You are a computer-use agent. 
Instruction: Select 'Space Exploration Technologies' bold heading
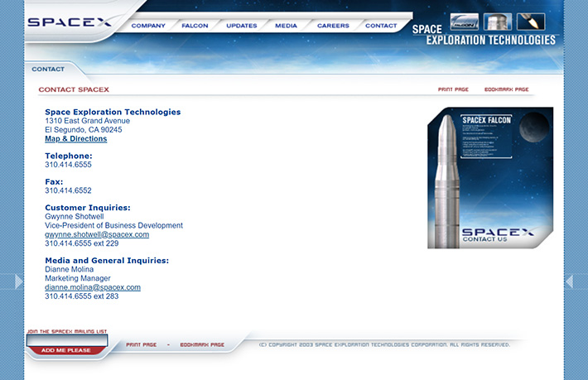[113, 112]
